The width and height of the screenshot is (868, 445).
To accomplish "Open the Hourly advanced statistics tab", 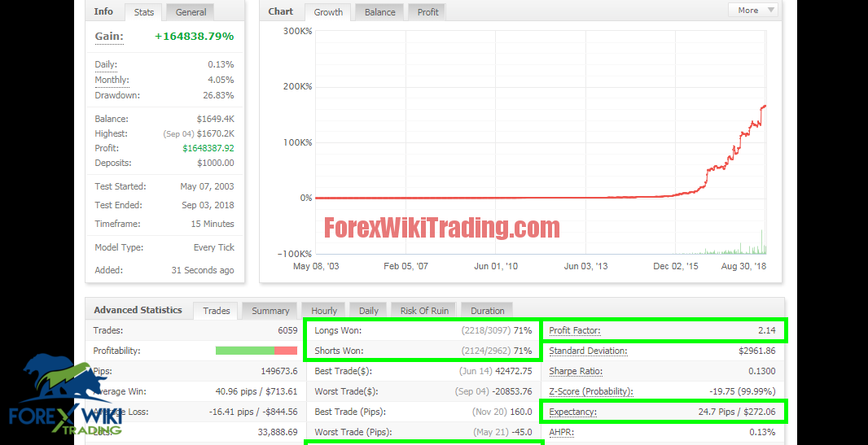I will 324,311.
